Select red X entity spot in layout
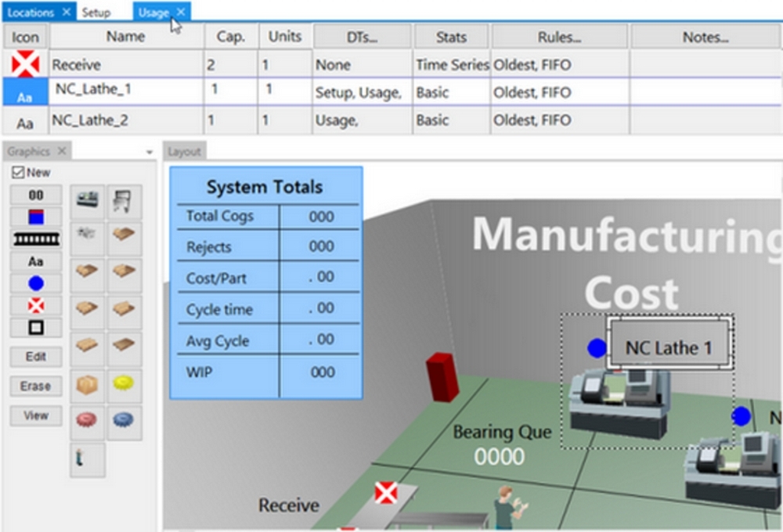This screenshot has height=532, width=783. (386, 494)
